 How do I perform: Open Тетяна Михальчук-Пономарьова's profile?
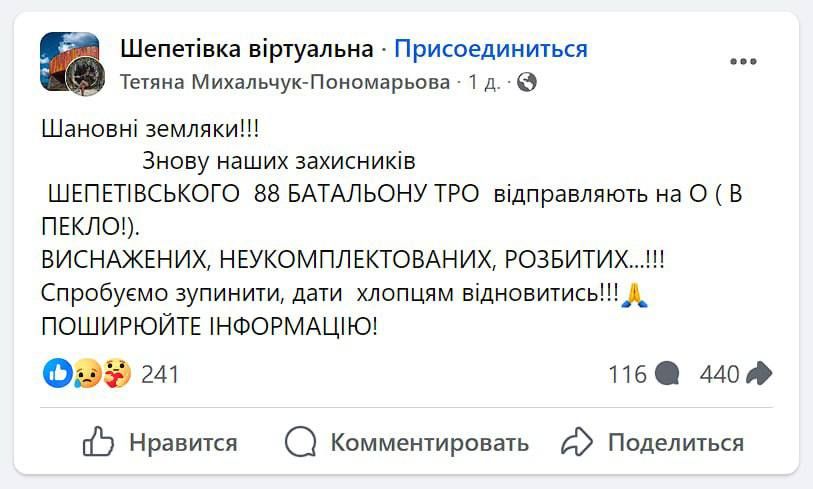pos(285,82)
